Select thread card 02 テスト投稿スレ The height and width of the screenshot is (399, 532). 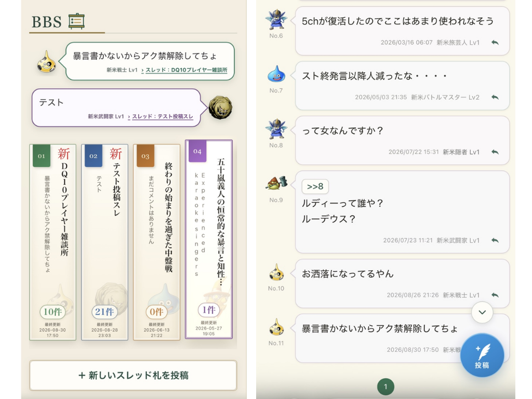point(104,242)
